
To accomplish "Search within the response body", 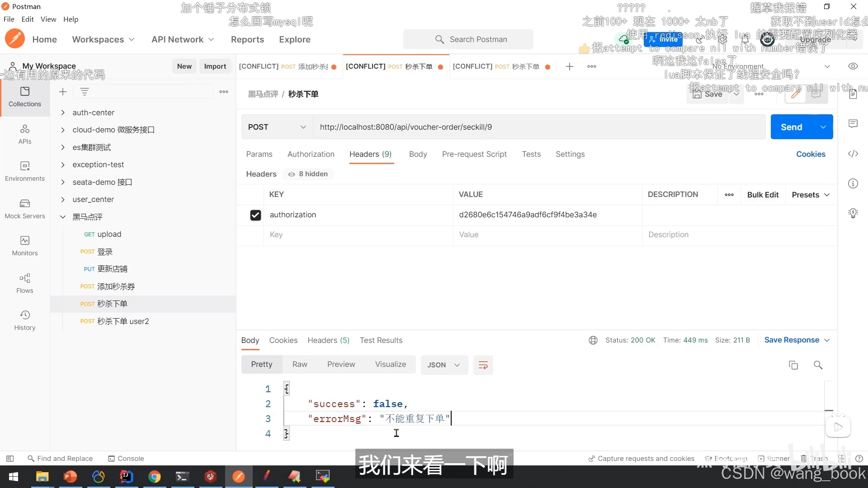I will tap(818, 365).
